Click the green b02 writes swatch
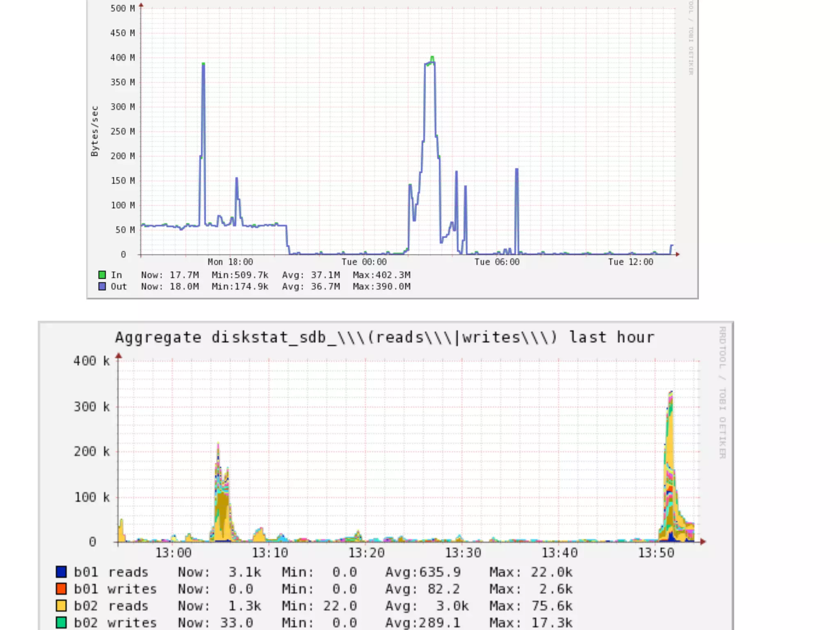 click(61, 622)
